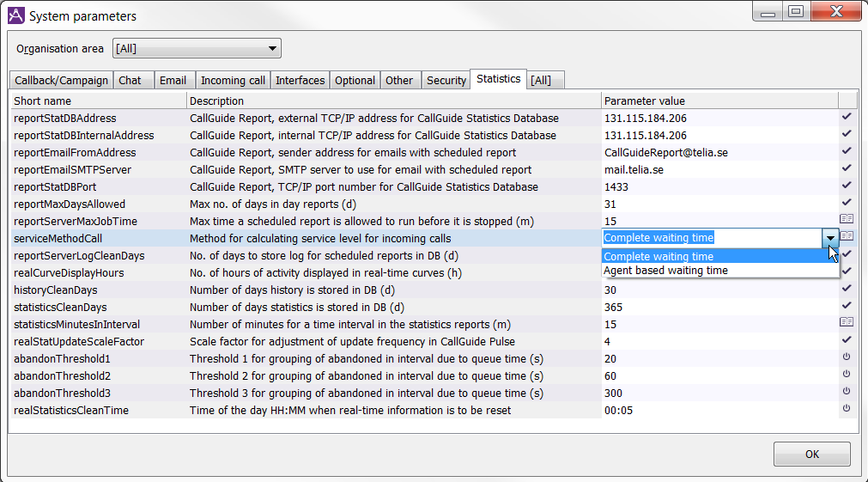Click checkmark icon in reportStatDBAddress row
The height and width of the screenshot is (482, 868).
point(847,117)
